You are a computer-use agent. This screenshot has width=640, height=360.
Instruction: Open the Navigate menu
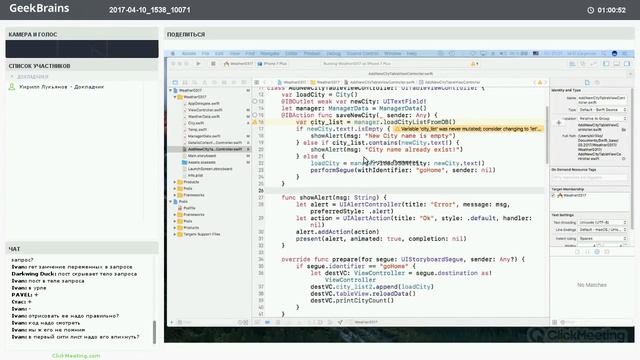[x=270, y=53]
